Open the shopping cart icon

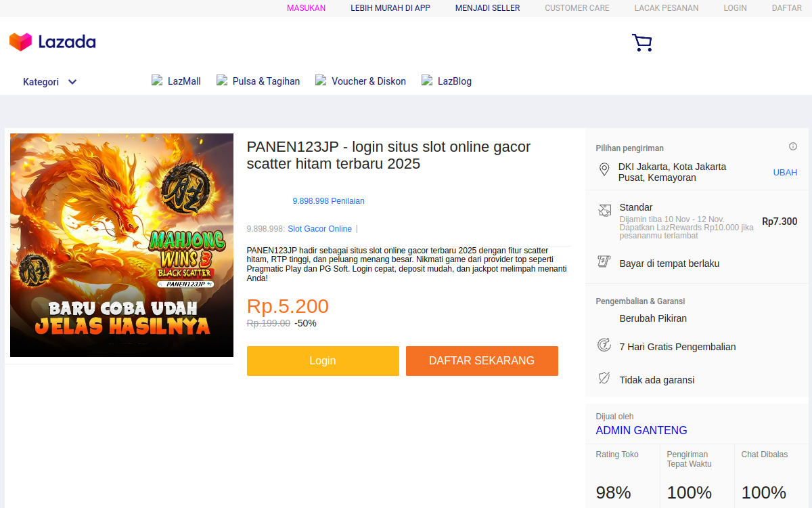coord(642,43)
